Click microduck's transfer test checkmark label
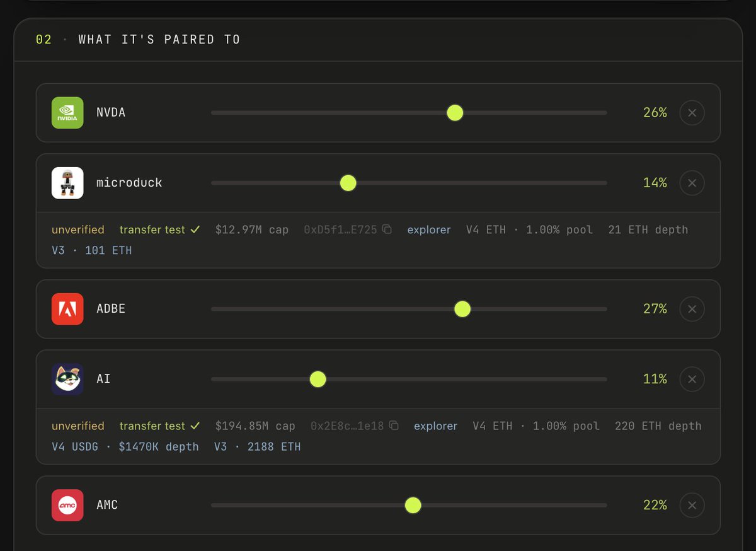 point(160,230)
